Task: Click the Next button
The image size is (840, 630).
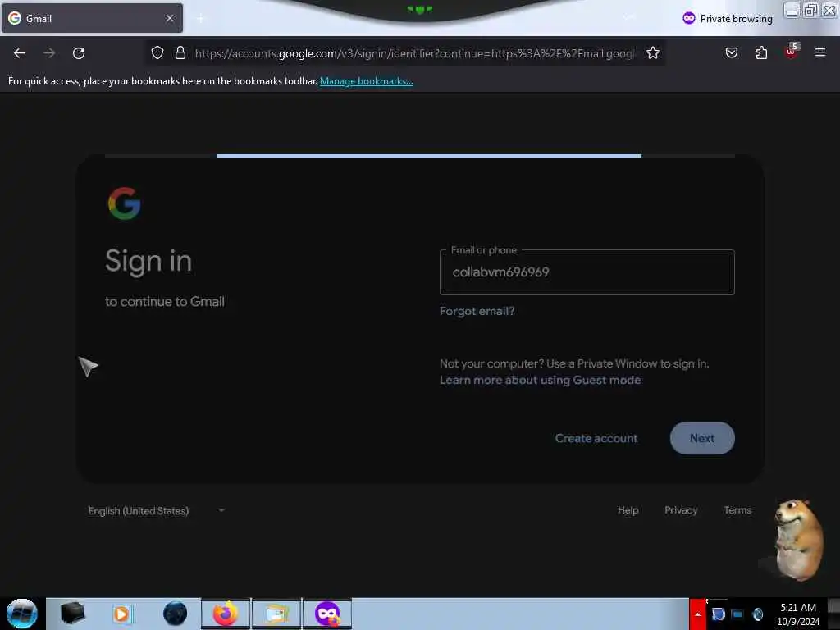Action: [x=702, y=438]
